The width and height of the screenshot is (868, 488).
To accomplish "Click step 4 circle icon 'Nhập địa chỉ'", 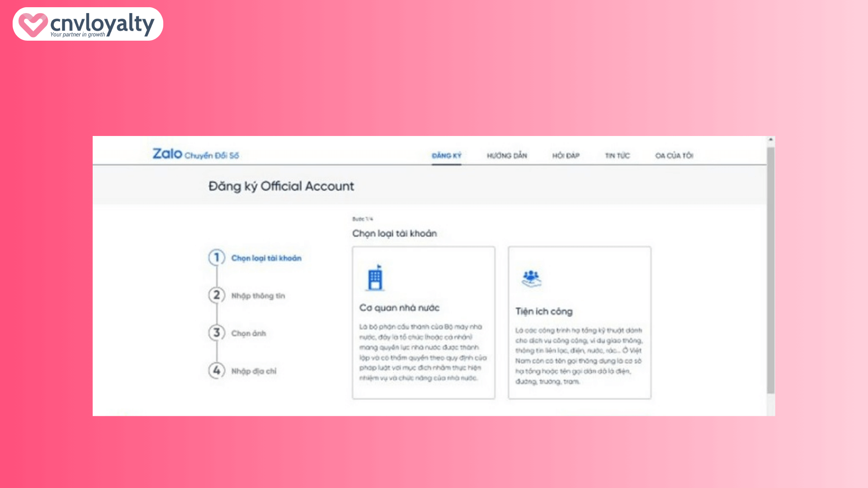I will (217, 371).
